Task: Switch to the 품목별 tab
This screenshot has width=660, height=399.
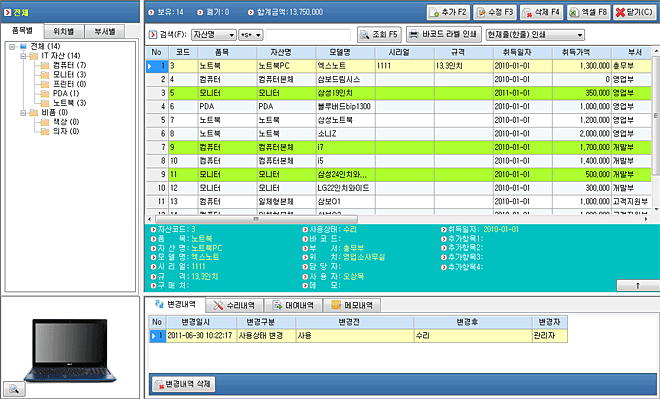Action: pyautogui.click(x=22, y=31)
